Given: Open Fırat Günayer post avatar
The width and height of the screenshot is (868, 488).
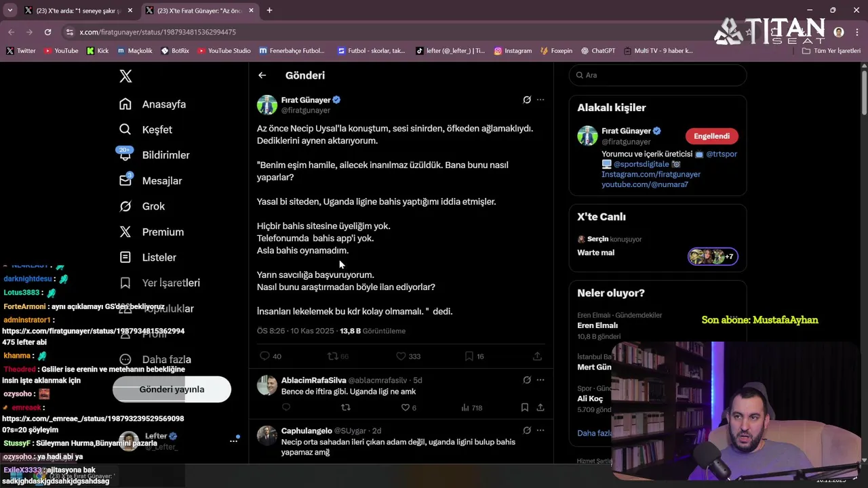Looking at the screenshot, I should (267, 105).
